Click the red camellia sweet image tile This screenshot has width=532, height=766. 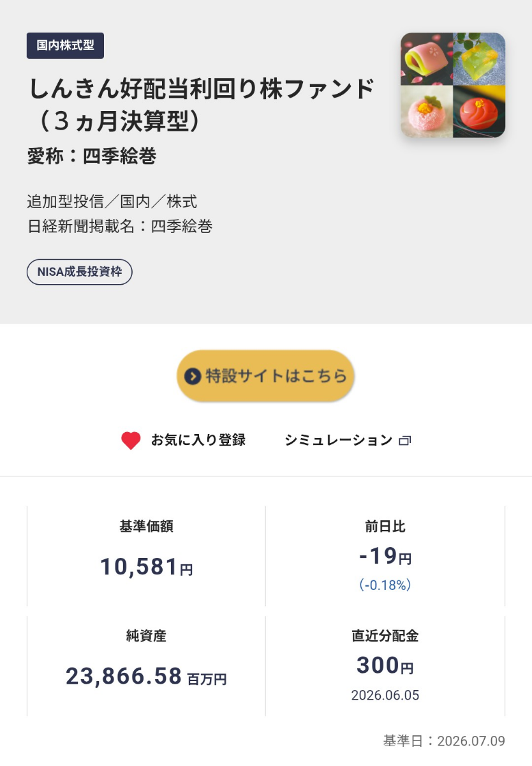pos(479,112)
